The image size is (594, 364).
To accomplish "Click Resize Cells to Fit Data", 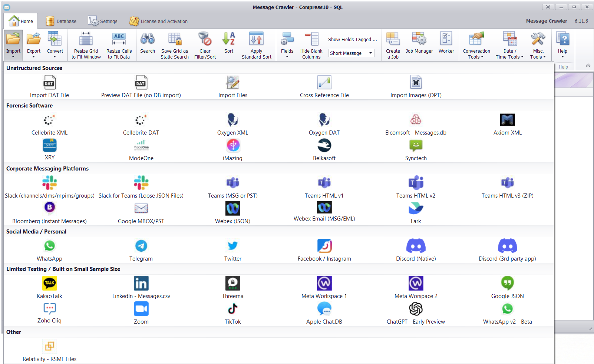I will (119, 45).
